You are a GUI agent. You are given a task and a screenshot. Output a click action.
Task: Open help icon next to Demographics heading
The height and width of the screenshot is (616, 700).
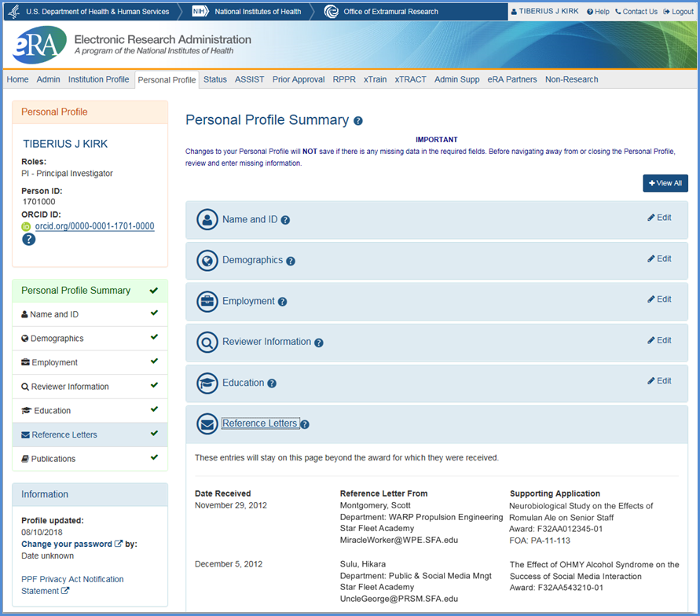coord(291,261)
